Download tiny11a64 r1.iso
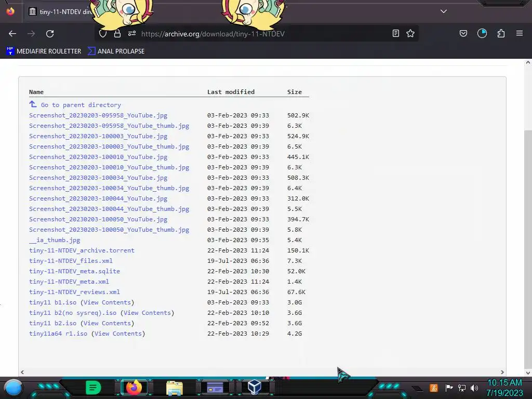The height and width of the screenshot is (399, 532). tap(58, 334)
